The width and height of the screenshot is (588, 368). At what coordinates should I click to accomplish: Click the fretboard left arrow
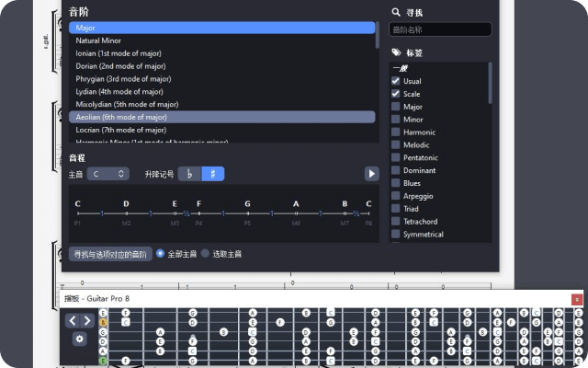tap(73, 321)
